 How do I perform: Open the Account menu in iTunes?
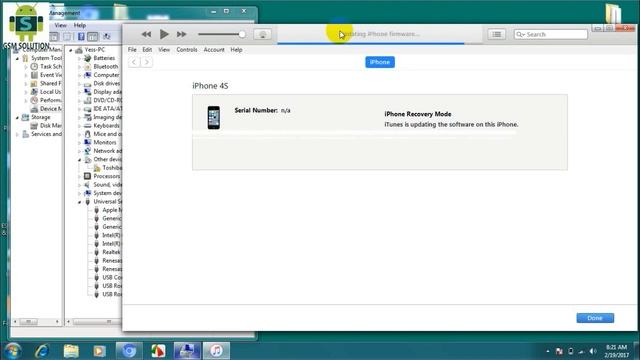pyautogui.click(x=214, y=49)
